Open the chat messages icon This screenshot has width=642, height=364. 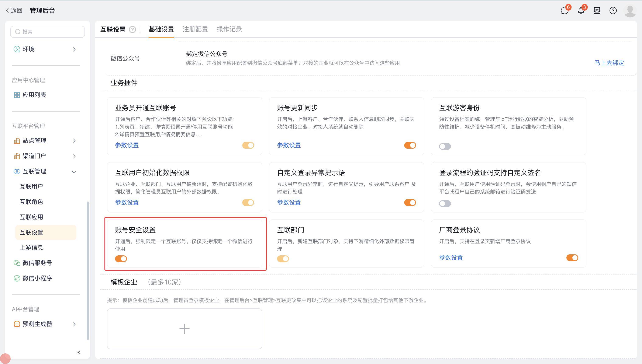565,11
